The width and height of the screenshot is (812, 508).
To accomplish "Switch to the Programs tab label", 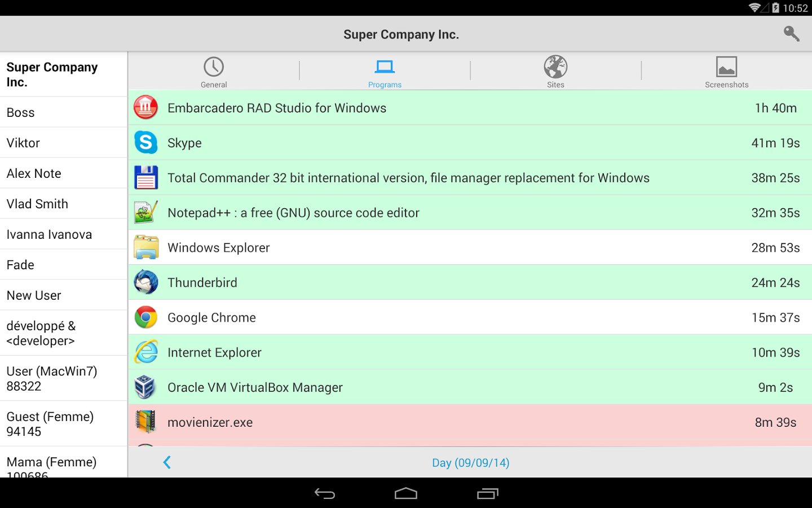I will pyautogui.click(x=385, y=85).
